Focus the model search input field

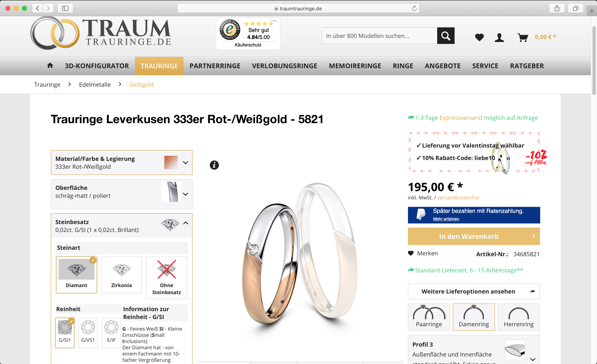click(x=379, y=36)
